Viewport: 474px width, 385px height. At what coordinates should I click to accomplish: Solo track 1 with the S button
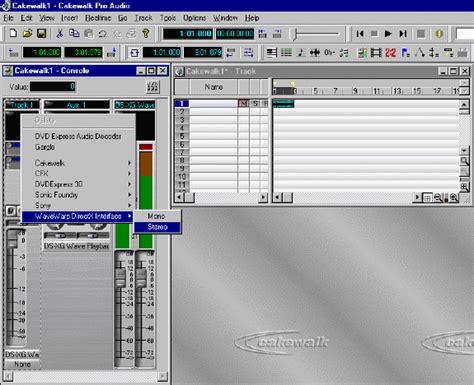click(x=255, y=104)
